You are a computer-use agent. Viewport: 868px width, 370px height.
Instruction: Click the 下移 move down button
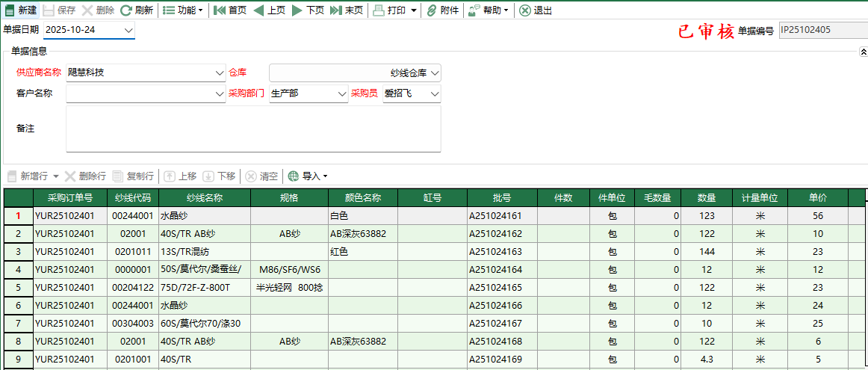tap(219, 176)
